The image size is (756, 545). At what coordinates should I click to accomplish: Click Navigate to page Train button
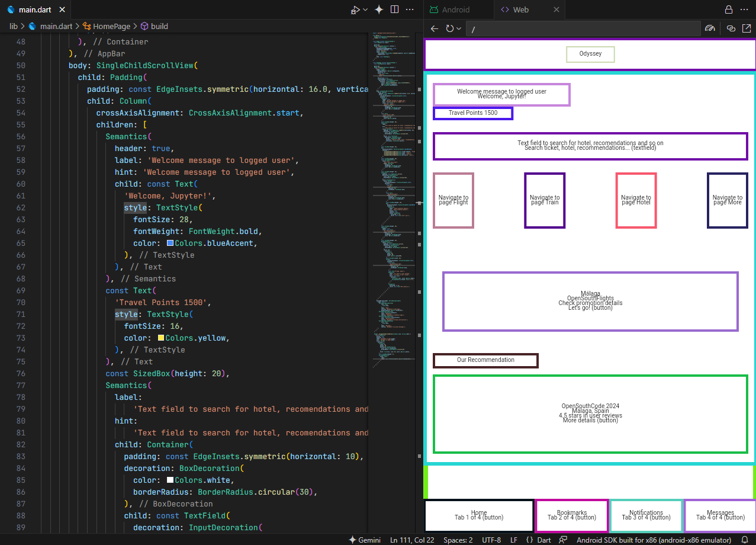[545, 200]
